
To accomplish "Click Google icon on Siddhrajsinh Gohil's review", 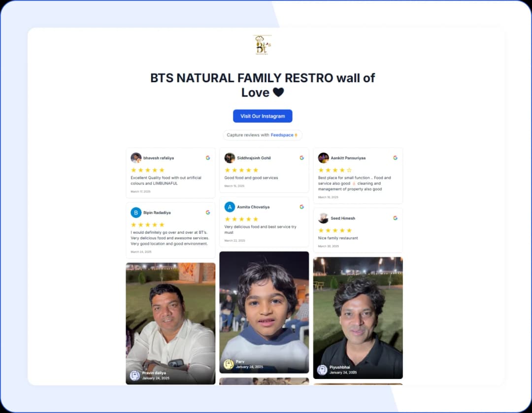I will pyautogui.click(x=301, y=158).
